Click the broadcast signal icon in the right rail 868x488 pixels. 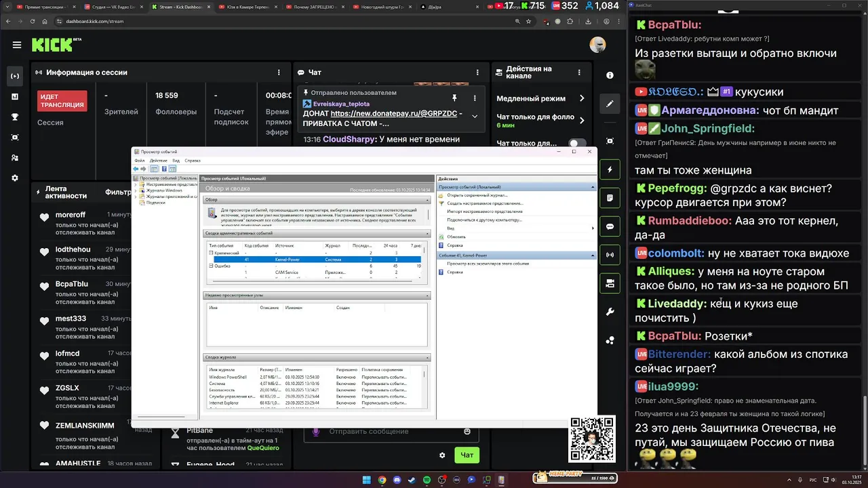coord(610,255)
